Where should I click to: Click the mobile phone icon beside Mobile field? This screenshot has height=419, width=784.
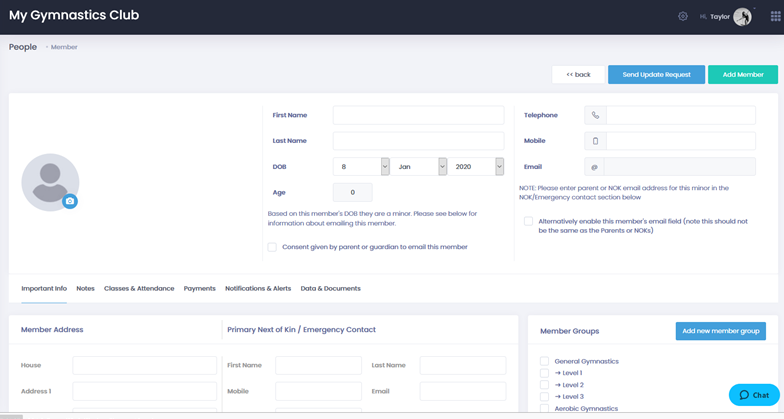595,141
